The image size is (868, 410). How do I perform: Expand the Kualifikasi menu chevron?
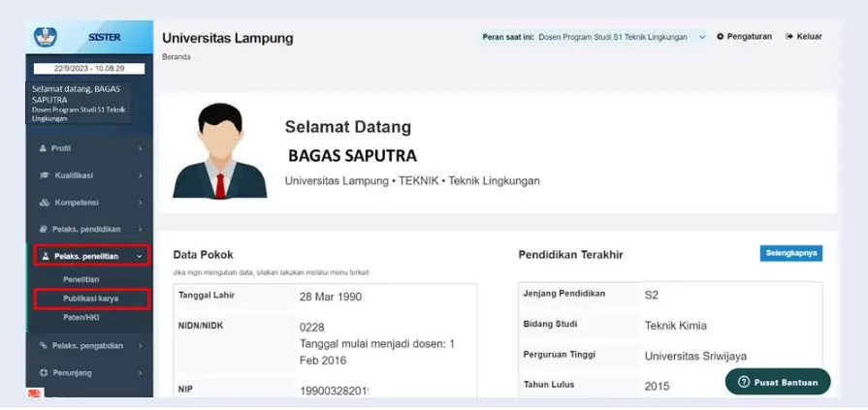point(140,175)
